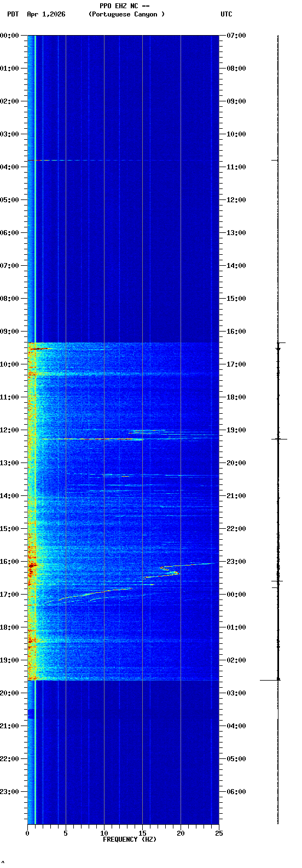Click the PDT "04:00" time label
The image size is (302, 868).
9,167
